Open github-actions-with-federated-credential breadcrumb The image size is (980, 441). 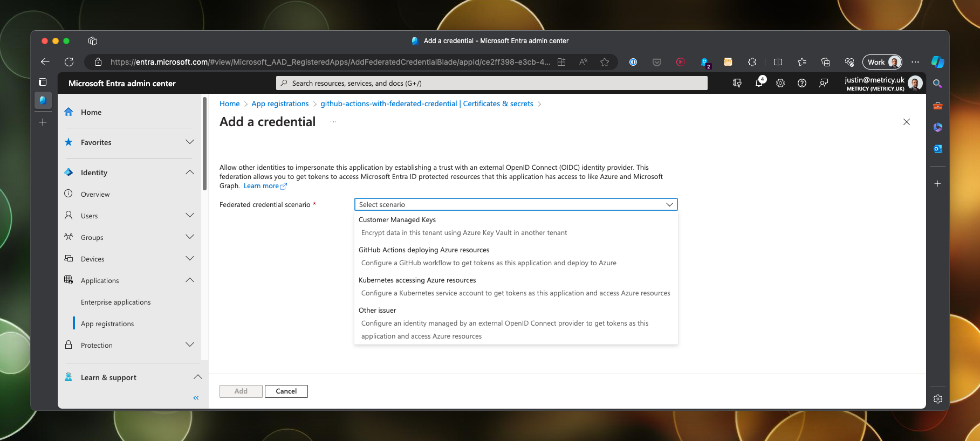[x=427, y=104]
